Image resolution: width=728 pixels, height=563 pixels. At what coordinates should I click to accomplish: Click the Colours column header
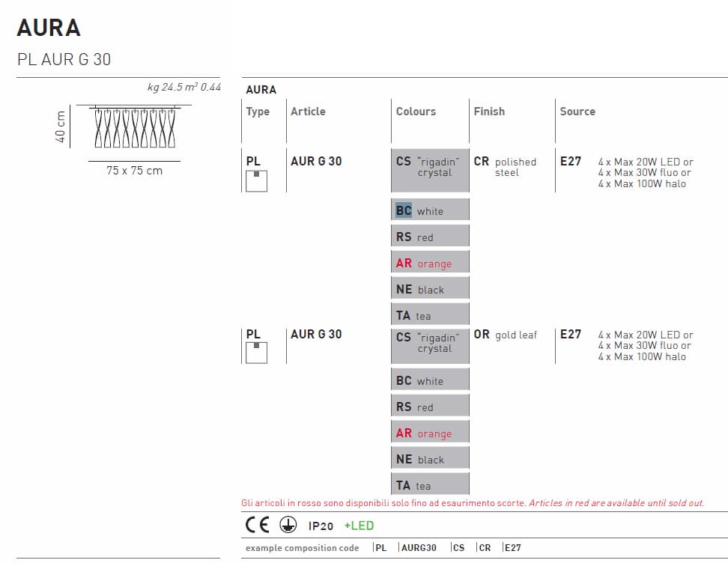click(x=416, y=112)
